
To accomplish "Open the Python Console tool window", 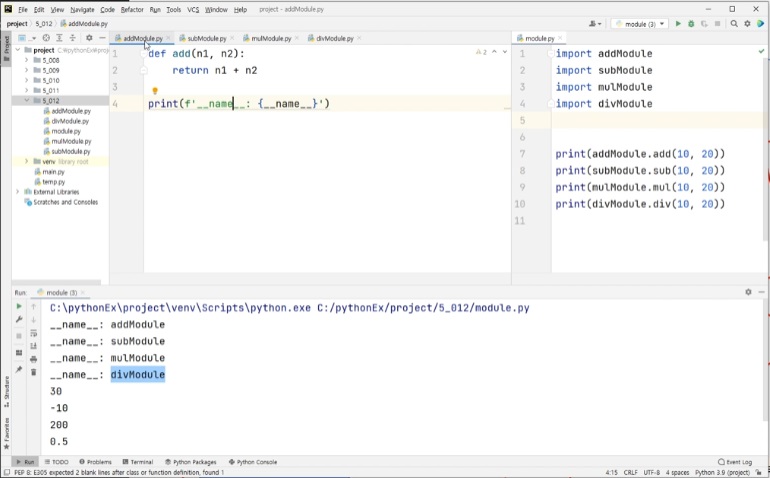I will 253,462.
